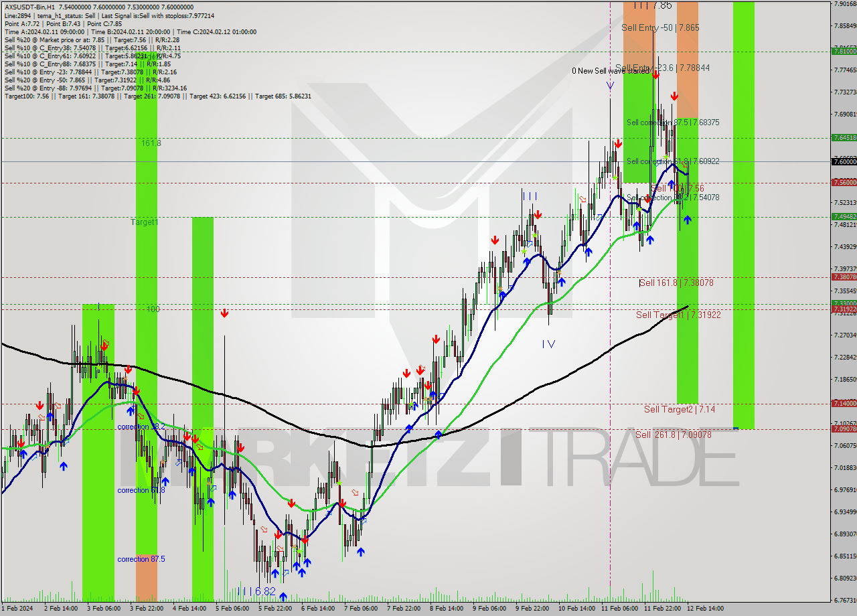857x616 pixels.
Task: Select the '8 Feb 14:00' time axis label
Action: point(446,609)
